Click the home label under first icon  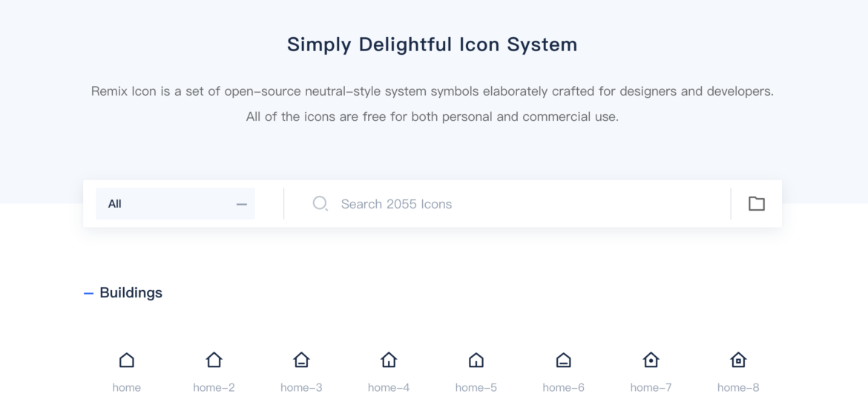point(127,387)
